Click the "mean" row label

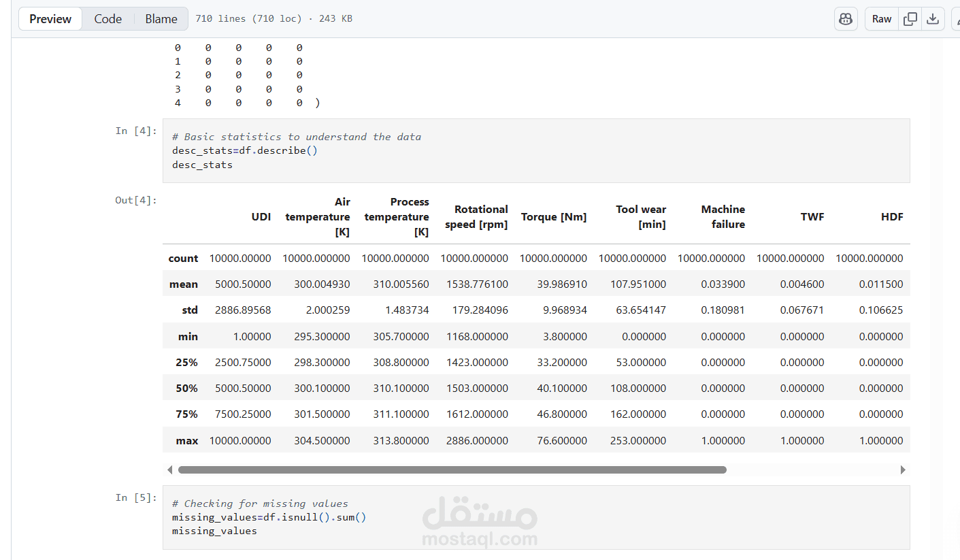pyautogui.click(x=184, y=284)
